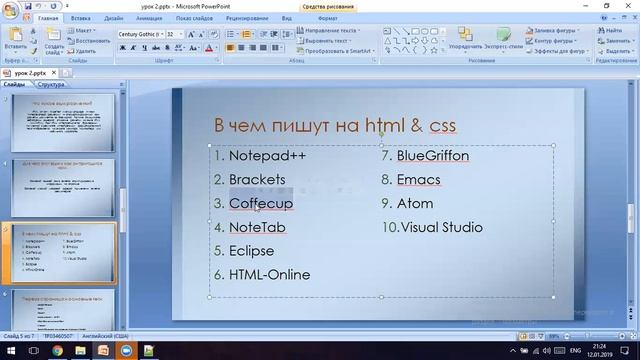Pick the triangle shape in shapes gallery
The image size is (640, 360).
click(x=387, y=41)
